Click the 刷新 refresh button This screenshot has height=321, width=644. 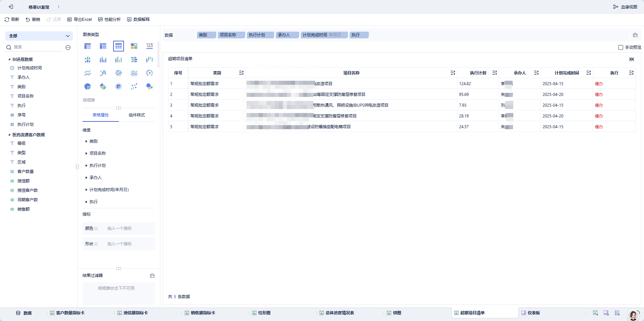click(x=12, y=20)
